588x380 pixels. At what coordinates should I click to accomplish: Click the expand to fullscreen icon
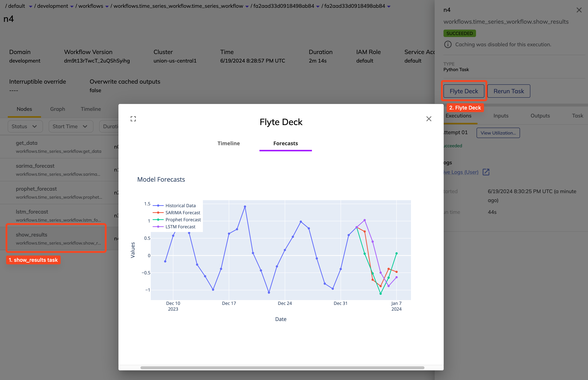pyautogui.click(x=133, y=119)
